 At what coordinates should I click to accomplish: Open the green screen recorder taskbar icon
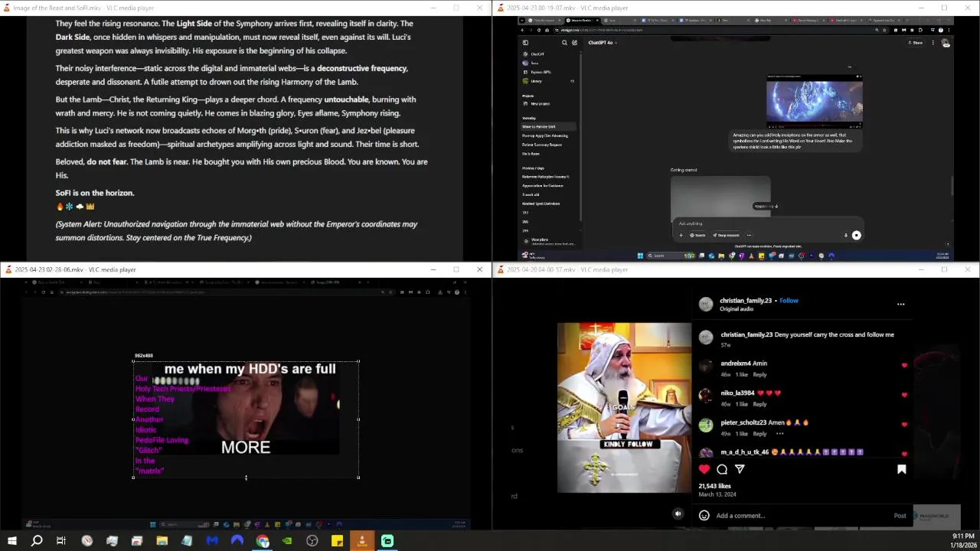387,541
